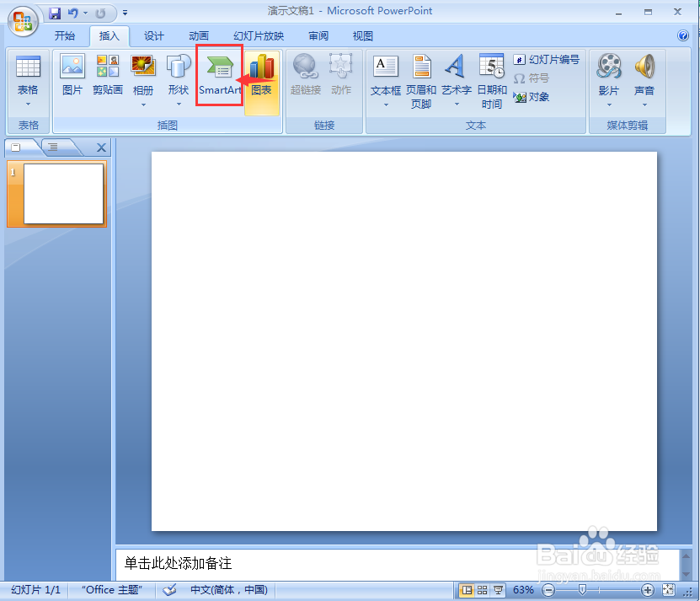This screenshot has width=700, height=601.
Task: Insert a 声音 sound
Action: coord(644,81)
